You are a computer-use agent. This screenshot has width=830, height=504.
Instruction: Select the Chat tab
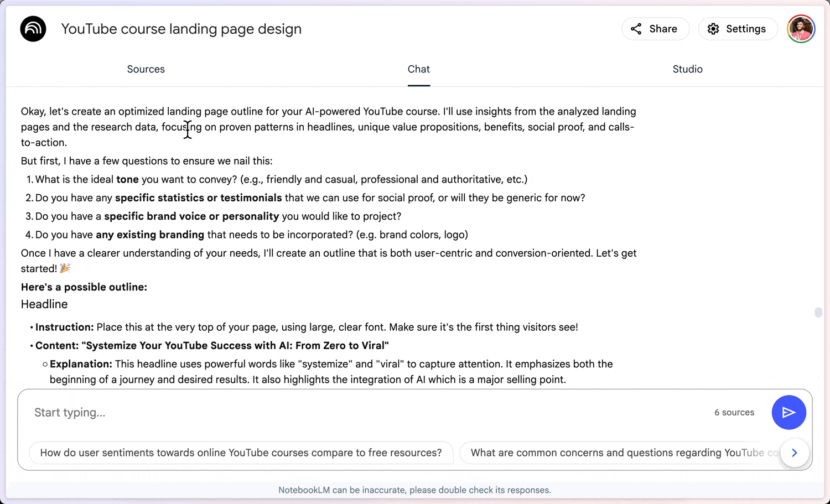point(418,69)
